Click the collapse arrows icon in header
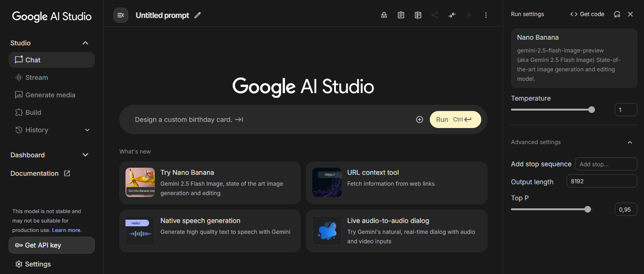The height and width of the screenshot is (274, 644). [452, 15]
